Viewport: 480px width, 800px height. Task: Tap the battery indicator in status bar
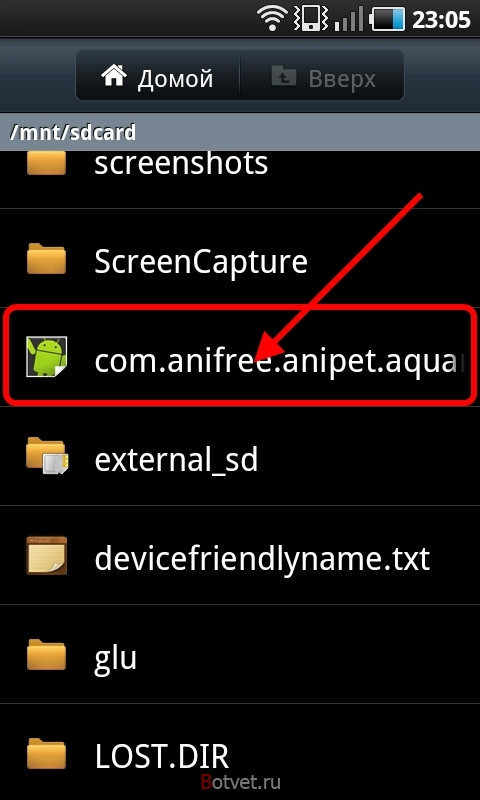point(388,19)
